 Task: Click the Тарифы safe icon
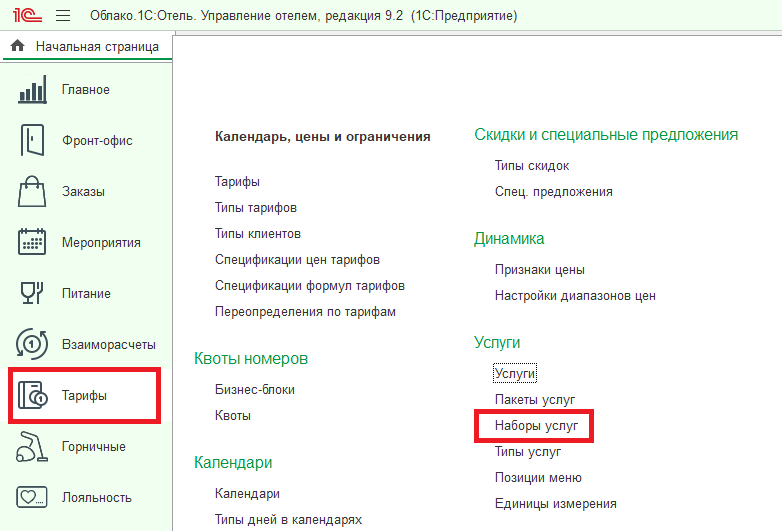pyautogui.click(x=32, y=395)
